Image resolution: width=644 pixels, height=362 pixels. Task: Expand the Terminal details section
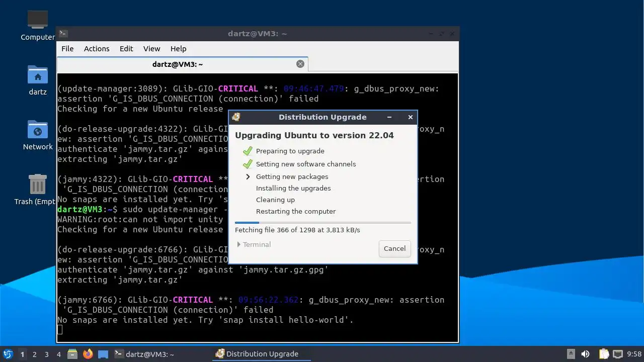click(x=254, y=244)
